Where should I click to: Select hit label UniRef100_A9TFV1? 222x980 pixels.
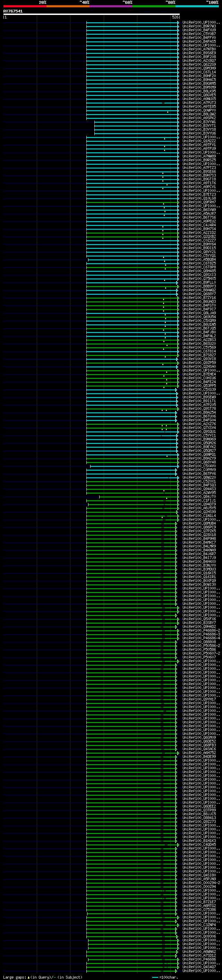pos(199,145)
